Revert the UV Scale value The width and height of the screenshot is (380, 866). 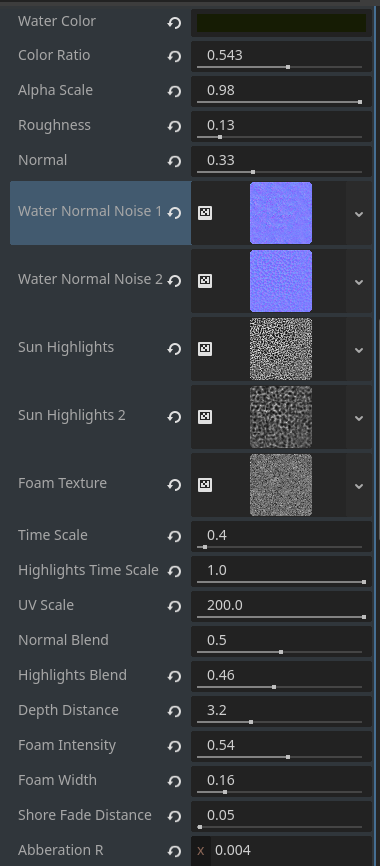pyautogui.click(x=174, y=606)
